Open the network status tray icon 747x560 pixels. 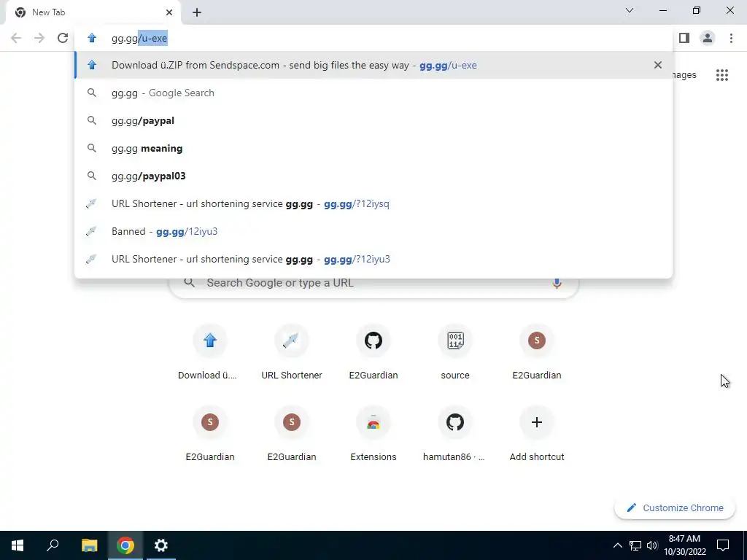tap(635, 545)
